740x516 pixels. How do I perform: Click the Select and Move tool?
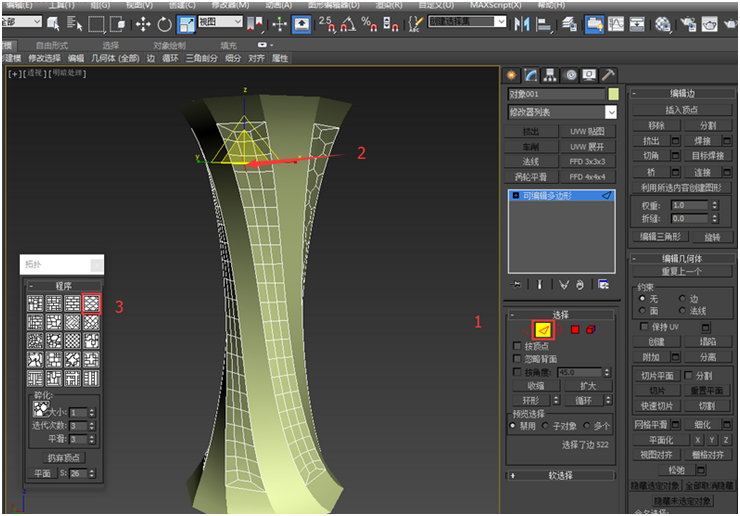point(142,23)
